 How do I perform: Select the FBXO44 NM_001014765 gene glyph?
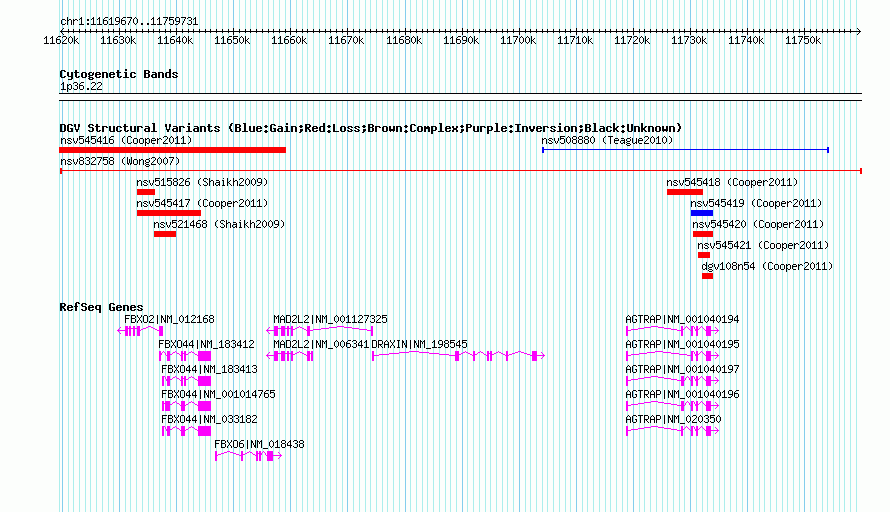coord(187,406)
